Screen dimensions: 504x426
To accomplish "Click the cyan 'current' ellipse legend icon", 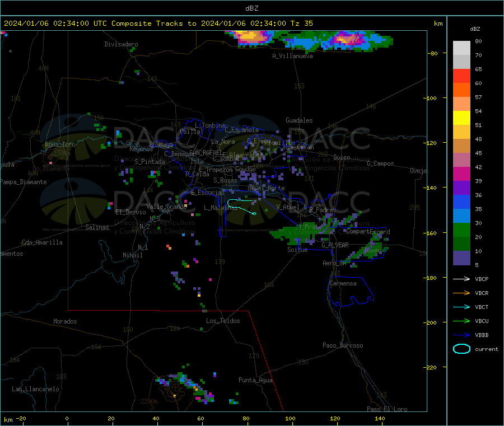I will coord(461,349).
